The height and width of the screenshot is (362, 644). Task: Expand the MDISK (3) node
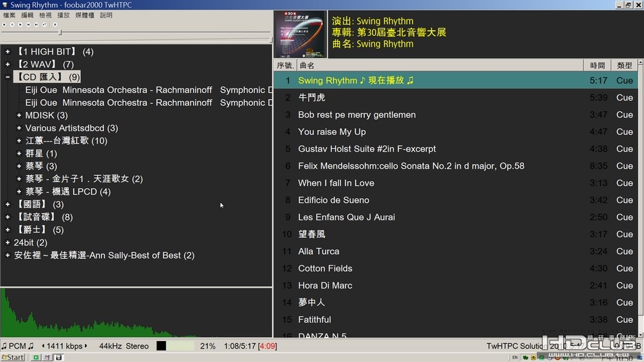click(x=19, y=115)
